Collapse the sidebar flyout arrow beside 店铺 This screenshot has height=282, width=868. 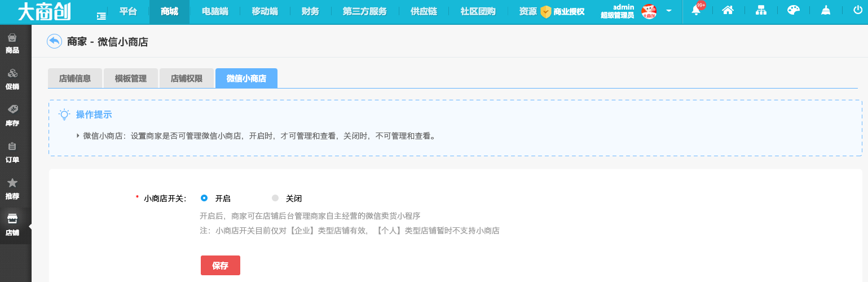[29, 226]
